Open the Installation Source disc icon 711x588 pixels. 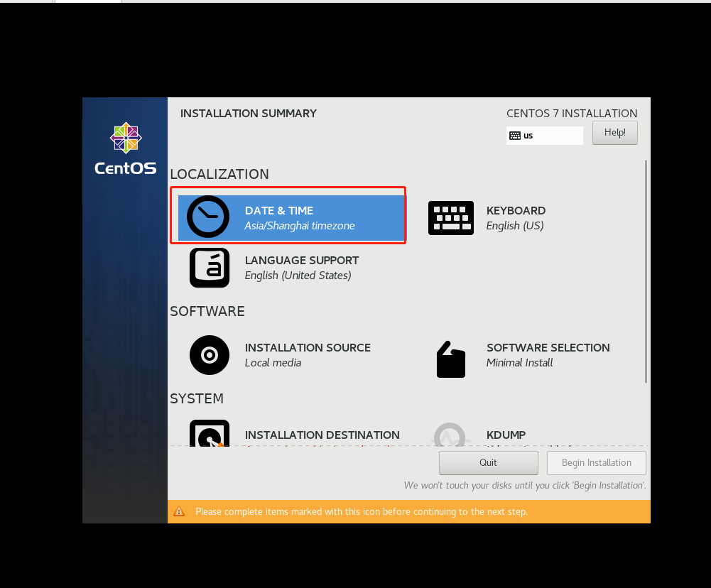click(210, 355)
